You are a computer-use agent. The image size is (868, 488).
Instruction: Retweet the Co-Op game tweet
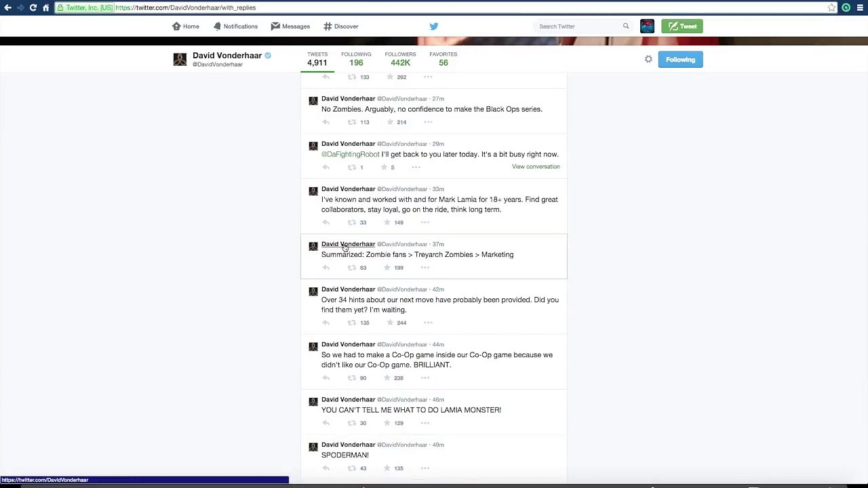click(351, 378)
